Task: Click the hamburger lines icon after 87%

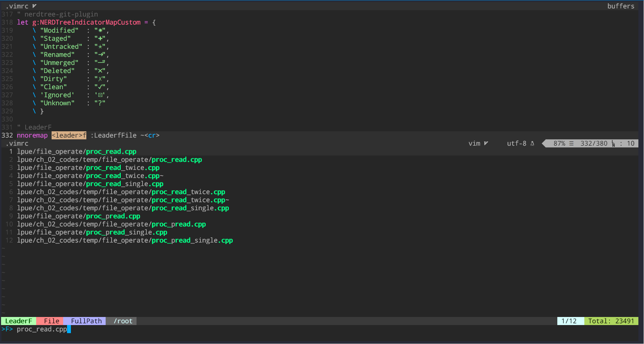Action: pyautogui.click(x=571, y=143)
